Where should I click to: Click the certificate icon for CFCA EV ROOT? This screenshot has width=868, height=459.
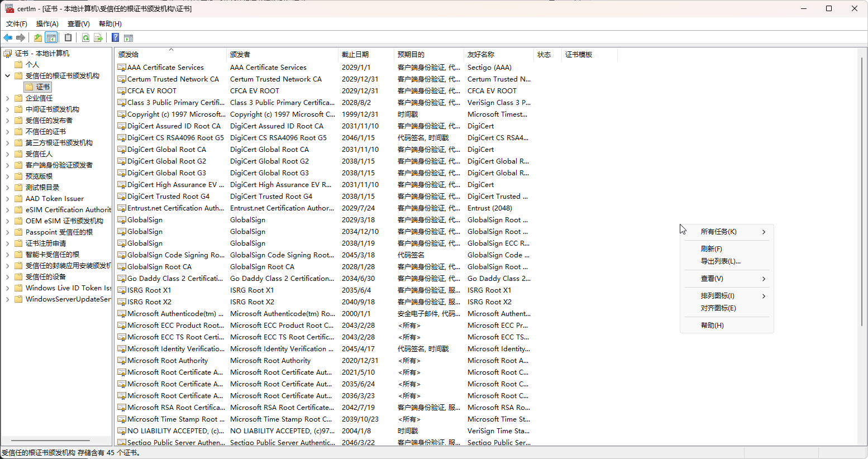122,91
